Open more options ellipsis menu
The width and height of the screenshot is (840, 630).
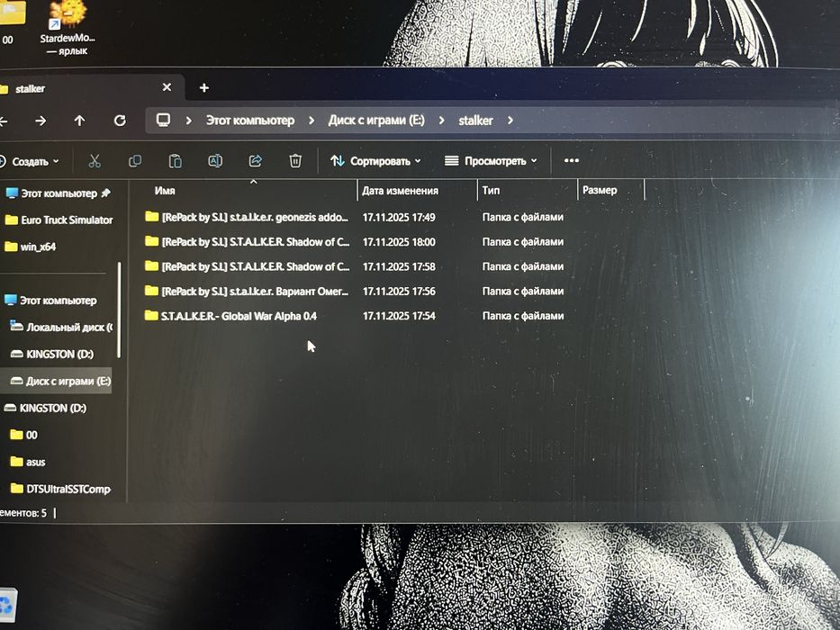[571, 160]
